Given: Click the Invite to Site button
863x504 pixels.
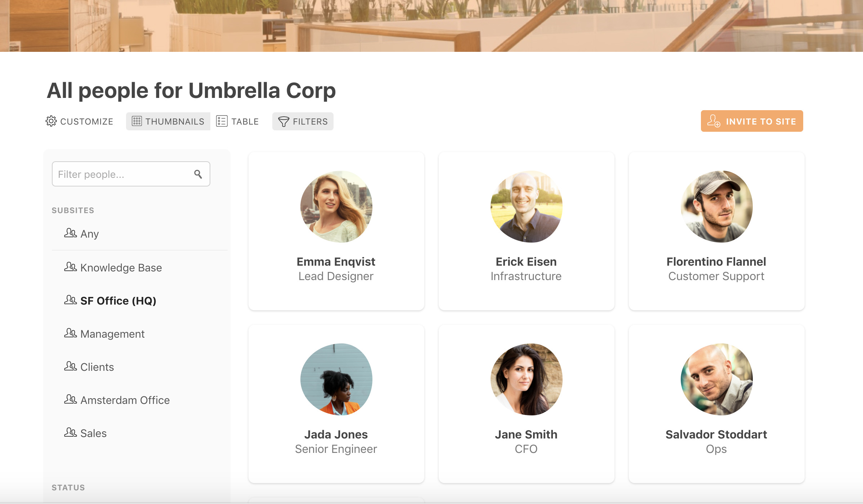Looking at the screenshot, I should coord(752,121).
